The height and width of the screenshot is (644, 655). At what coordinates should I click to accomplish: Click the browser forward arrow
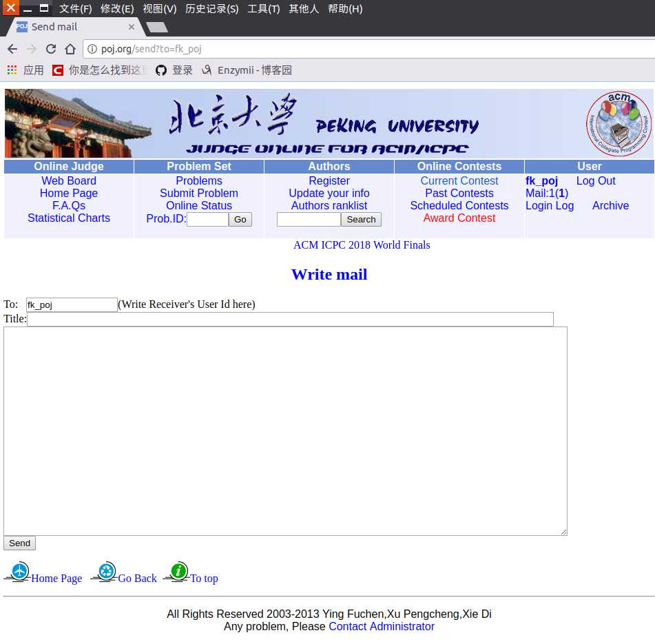31,49
